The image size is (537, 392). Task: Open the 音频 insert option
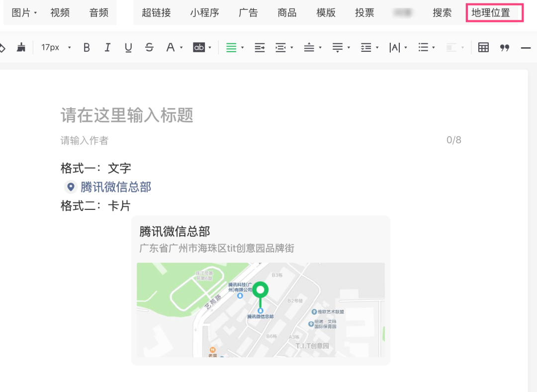click(x=99, y=12)
